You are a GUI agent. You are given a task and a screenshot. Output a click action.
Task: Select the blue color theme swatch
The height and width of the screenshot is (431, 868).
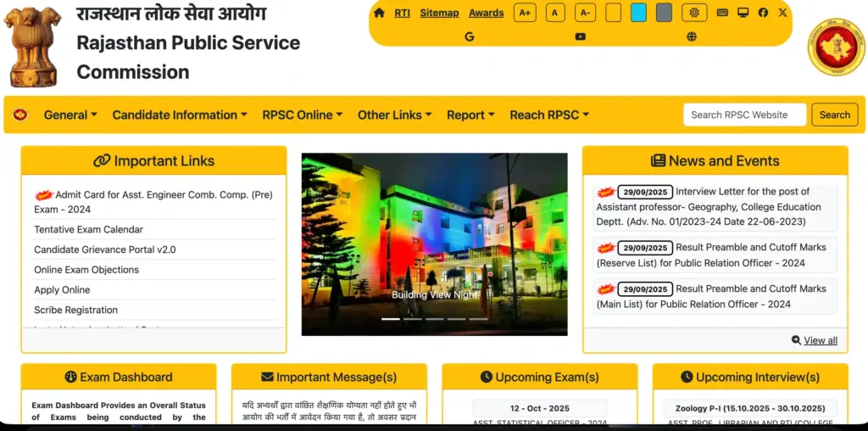(x=638, y=13)
